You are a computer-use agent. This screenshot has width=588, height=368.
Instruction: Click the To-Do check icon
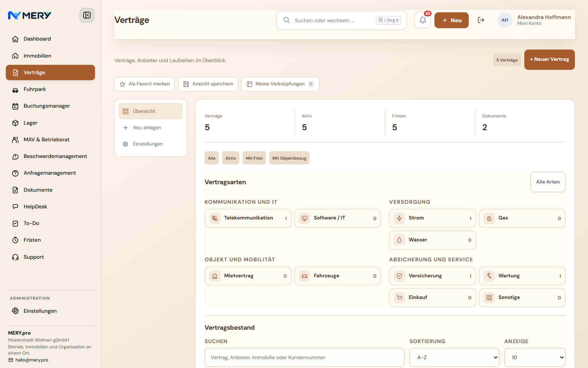coord(15,223)
